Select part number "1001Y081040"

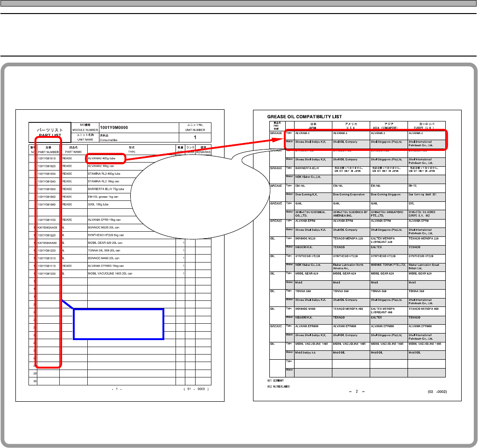click(47, 182)
